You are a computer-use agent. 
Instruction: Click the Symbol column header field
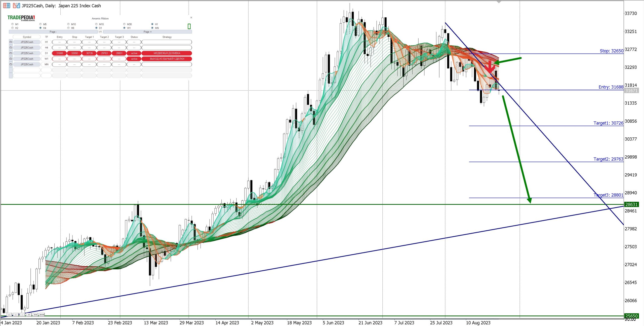coord(27,37)
